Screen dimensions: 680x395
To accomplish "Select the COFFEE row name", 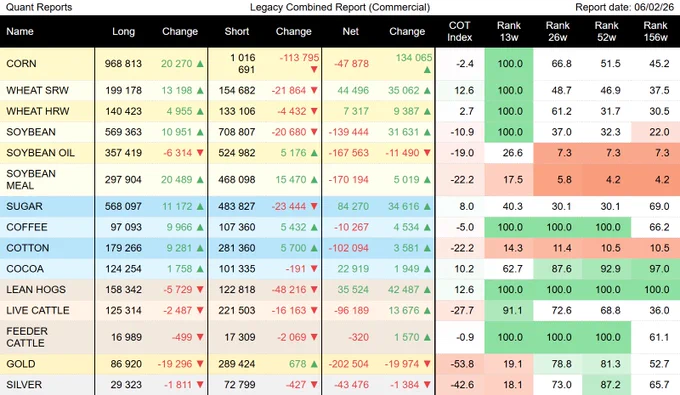I will (x=26, y=227).
